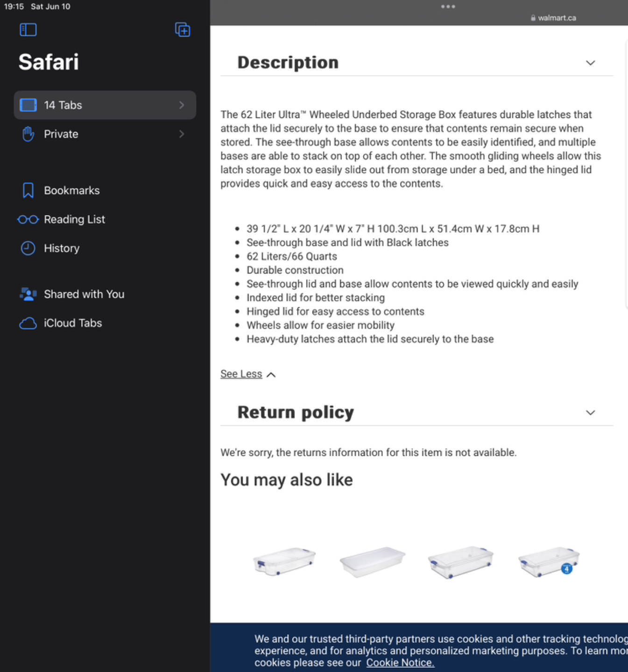
Task: Click the Shared with You people icon
Action: pyautogui.click(x=28, y=294)
